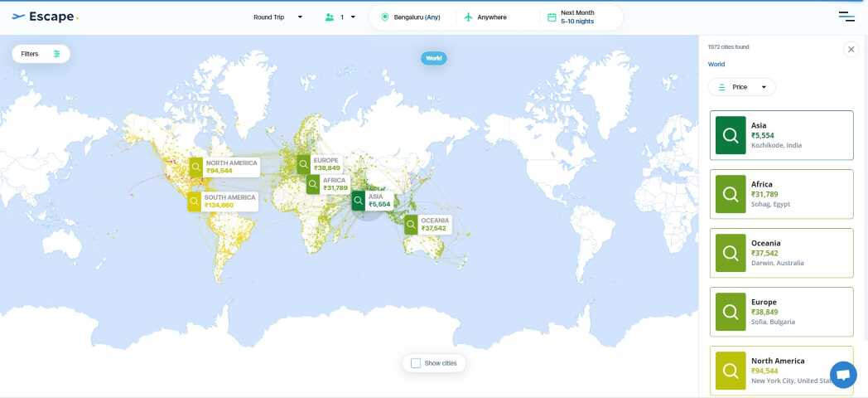
Task: Open the Filters panel toggle
Action: 41,54
